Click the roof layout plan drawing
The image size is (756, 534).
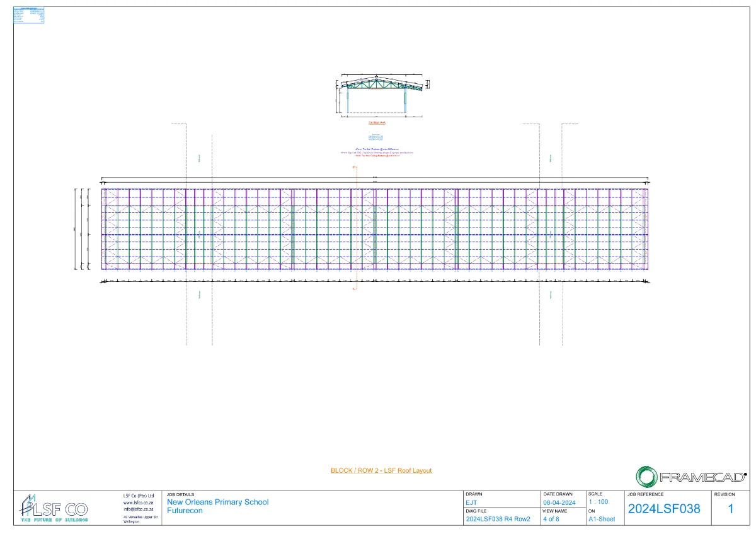click(x=375, y=229)
